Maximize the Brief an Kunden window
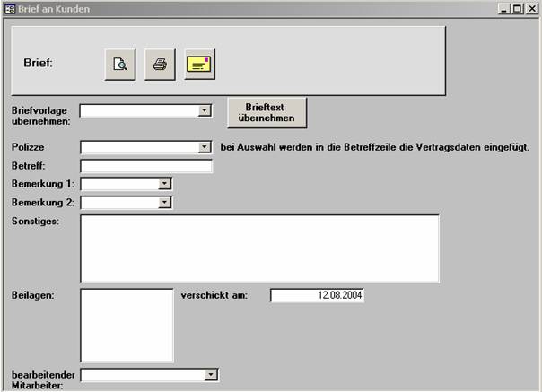The image size is (542, 392). pos(518,8)
